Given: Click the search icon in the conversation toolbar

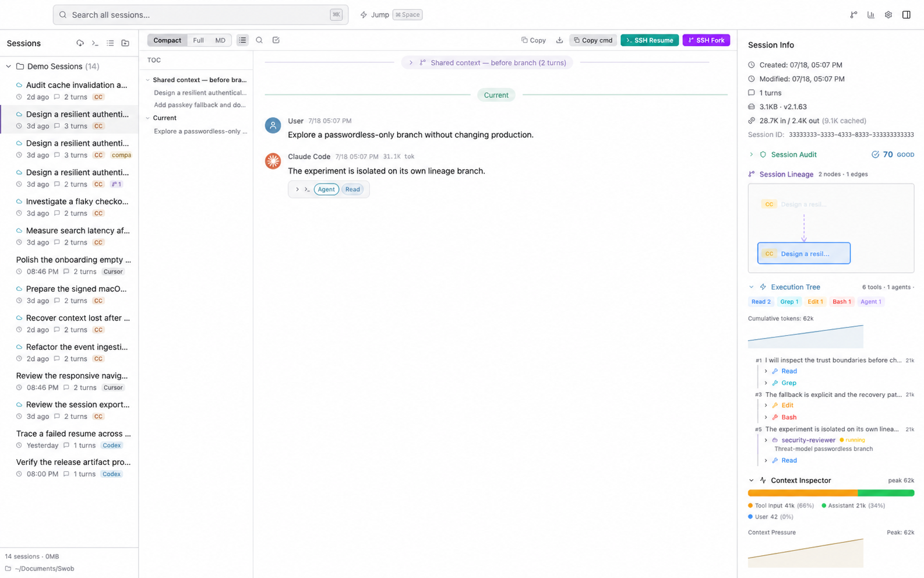Looking at the screenshot, I should pyautogui.click(x=259, y=40).
